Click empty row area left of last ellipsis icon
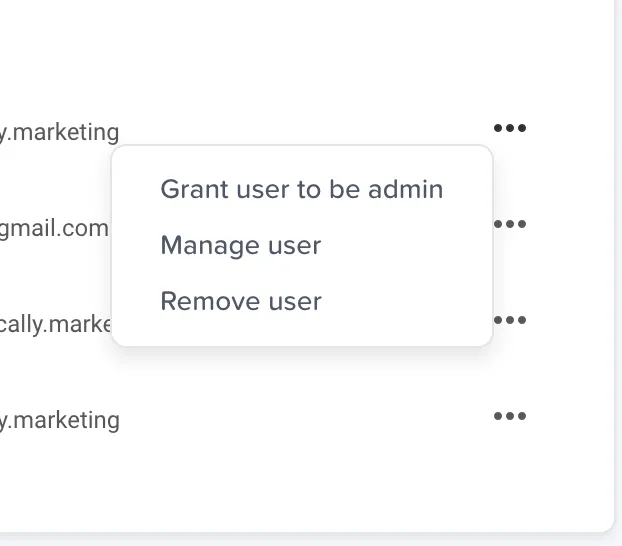622x546 pixels. pyautogui.click(x=300, y=418)
